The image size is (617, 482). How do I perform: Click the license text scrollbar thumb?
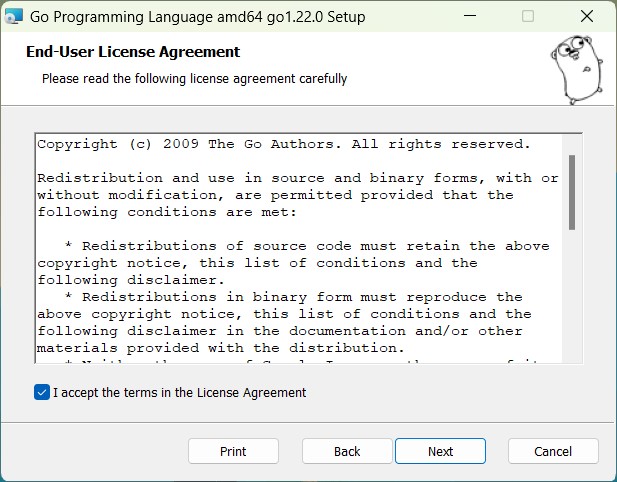click(572, 192)
